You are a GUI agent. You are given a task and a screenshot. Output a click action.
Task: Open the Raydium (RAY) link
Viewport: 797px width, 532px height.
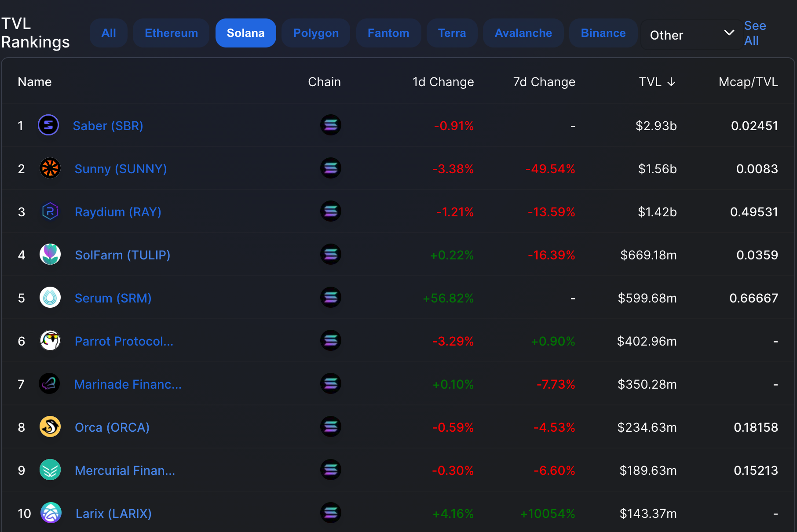[118, 212]
